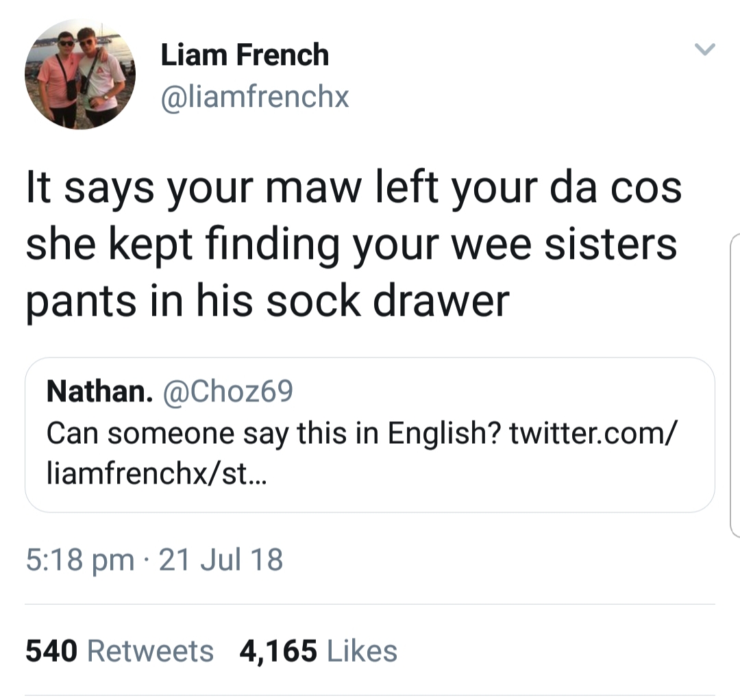Select the word 'drawer' in tweet
Image resolution: width=740 pixels, height=700 pixels.
pyautogui.click(x=441, y=301)
